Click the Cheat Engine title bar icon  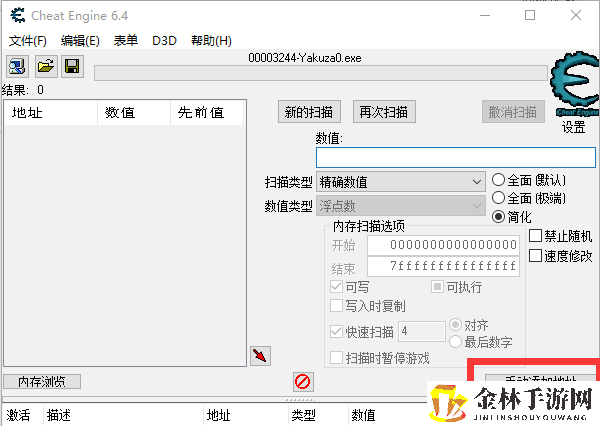tap(17, 15)
